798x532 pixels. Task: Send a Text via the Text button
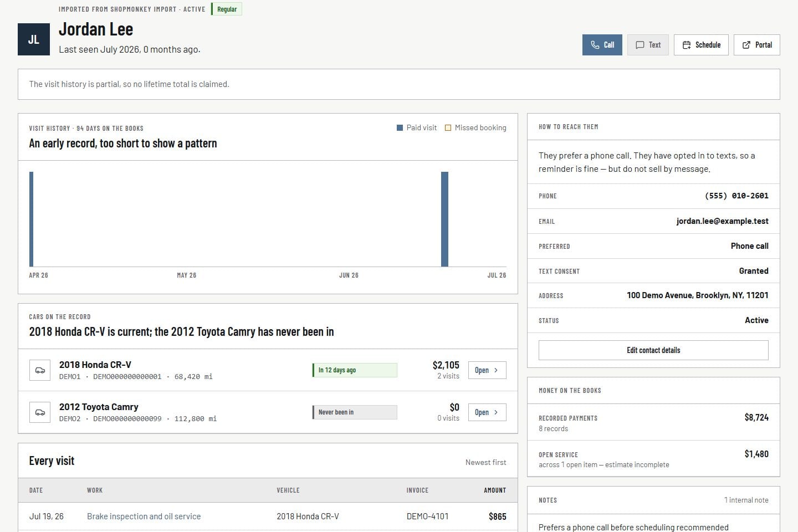pos(648,45)
